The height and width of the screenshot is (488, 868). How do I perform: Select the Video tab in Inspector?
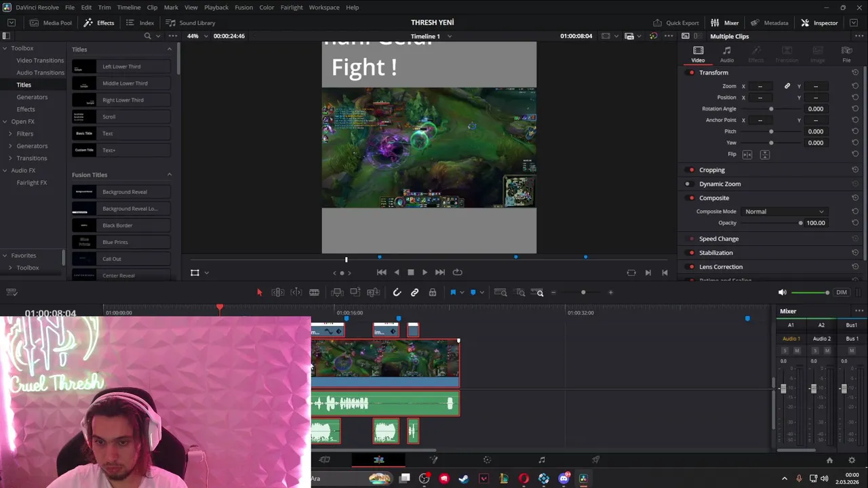point(698,54)
